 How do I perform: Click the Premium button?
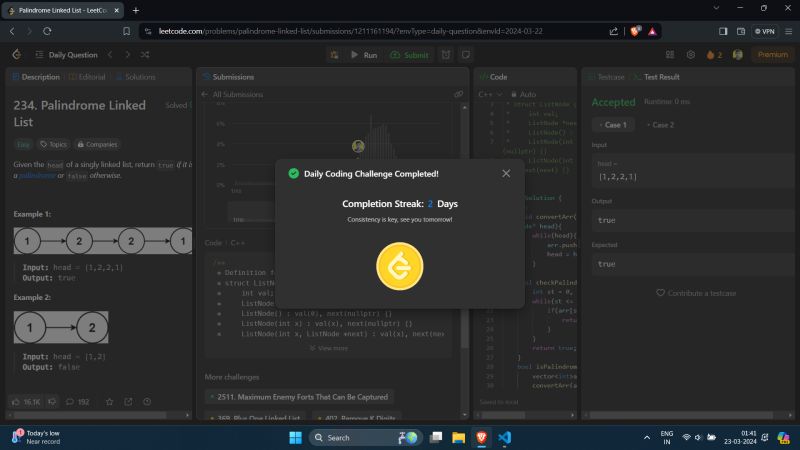[772, 55]
